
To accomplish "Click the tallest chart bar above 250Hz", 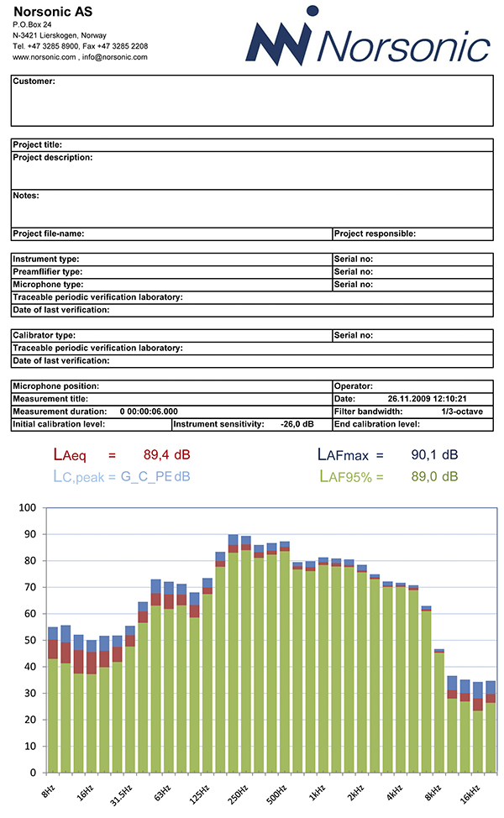I will pyautogui.click(x=234, y=653).
